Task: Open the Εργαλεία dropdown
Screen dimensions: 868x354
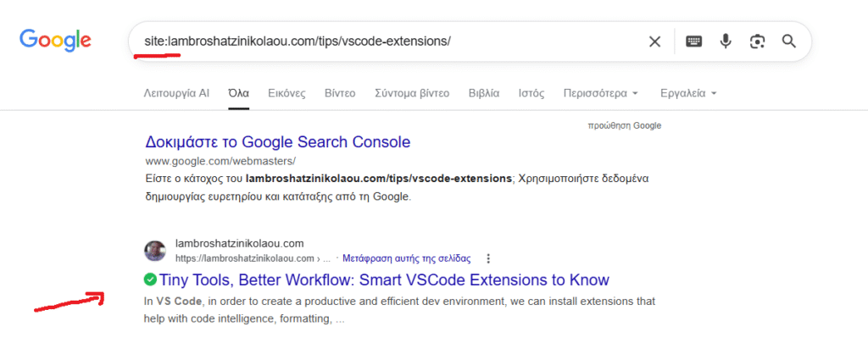Action: 688,93
